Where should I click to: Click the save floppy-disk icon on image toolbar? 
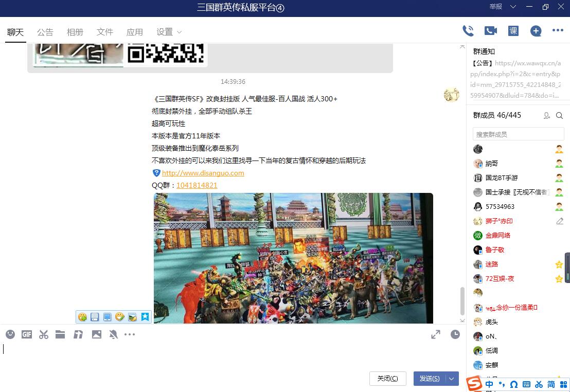[95, 317]
